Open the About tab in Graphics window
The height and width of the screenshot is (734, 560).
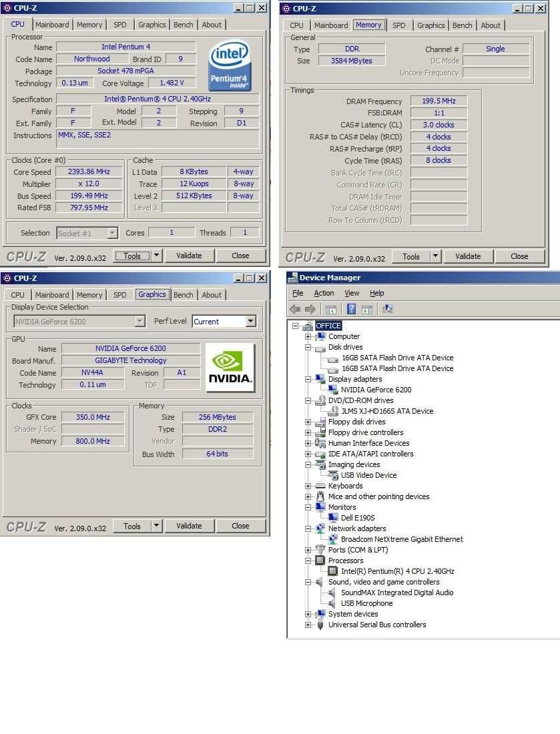pos(212,295)
